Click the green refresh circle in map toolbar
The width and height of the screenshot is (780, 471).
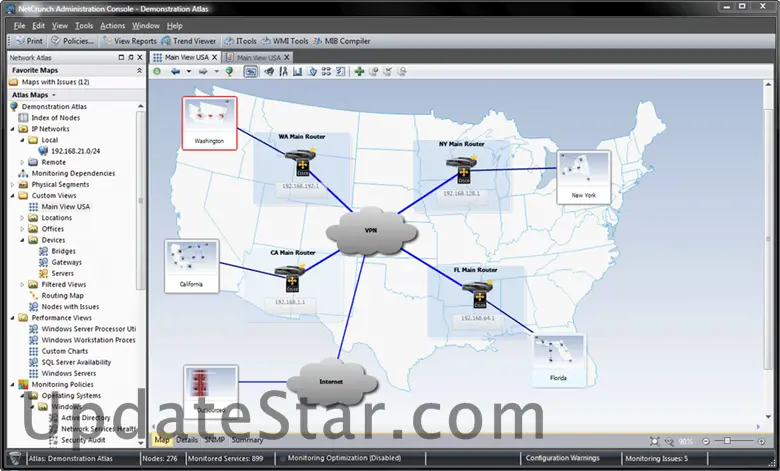pyautogui.click(x=157, y=72)
